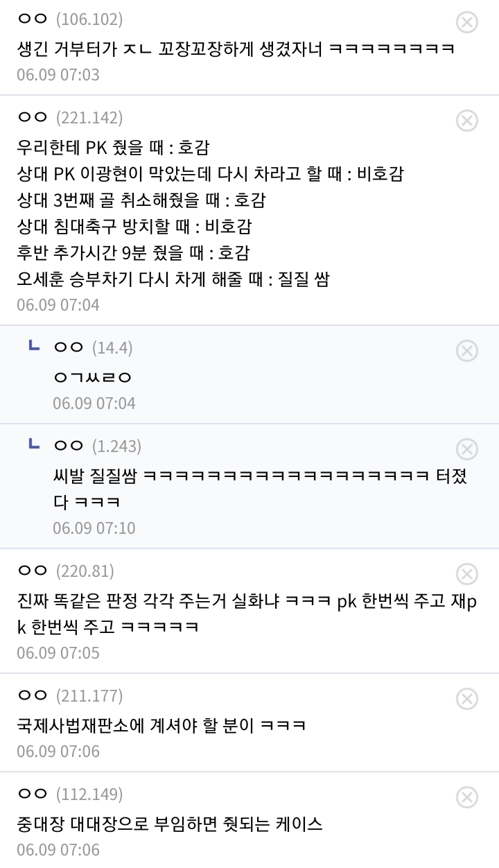Delete the comment from user 112.149

coord(467,797)
